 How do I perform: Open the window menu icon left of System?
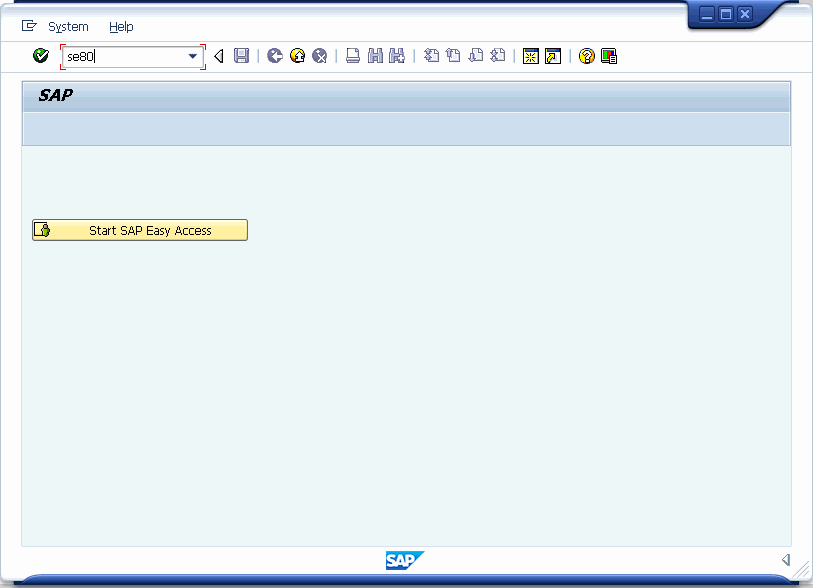(29, 25)
